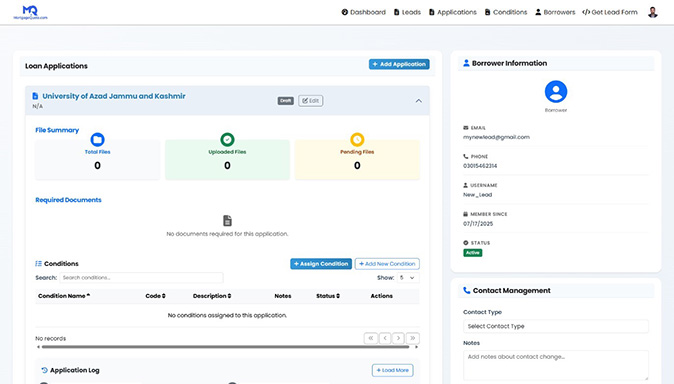Image resolution: width=674 pixels, height=384 pixels.
Task: Click the yellow Pending Files clock icon
Action: pyautogui.click(x=357, y=139)
